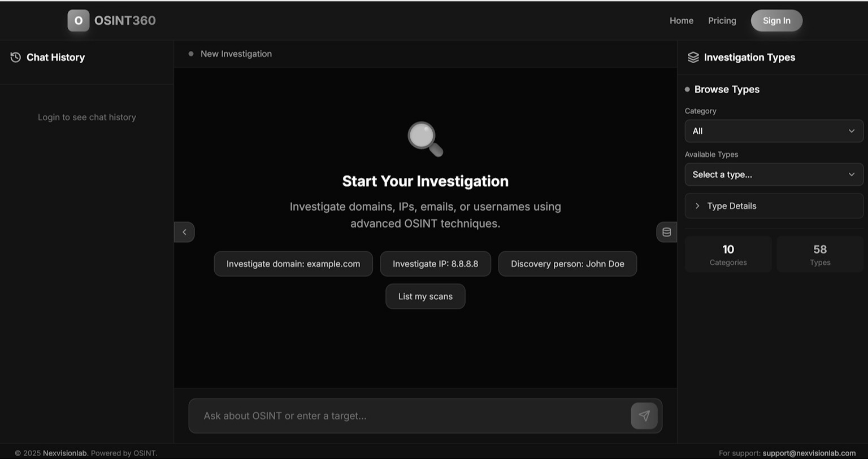Image resolution: width=868 pixels, height=459 pixels.
Task: Click the send message paper plane icon
Action: pos(644,416)
